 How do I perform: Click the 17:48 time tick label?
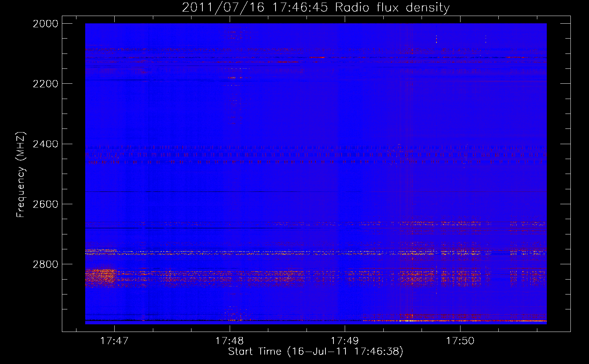tap(229, 341)
